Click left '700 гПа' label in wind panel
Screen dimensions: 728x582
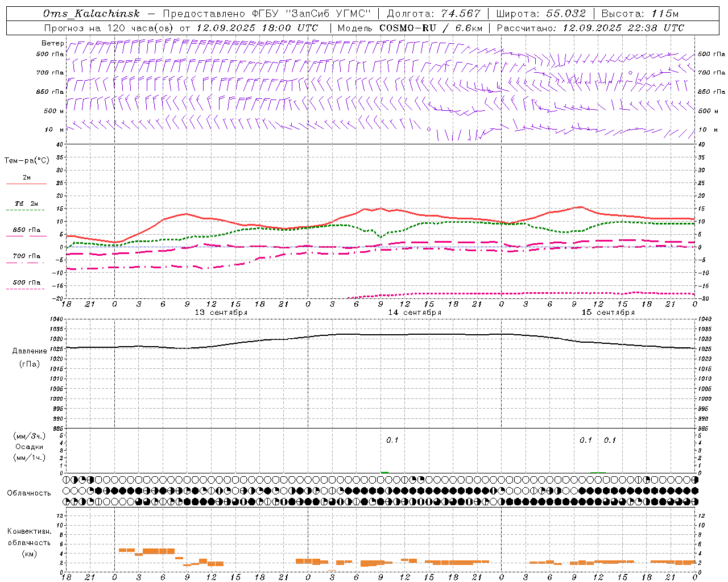coord(50,73)
